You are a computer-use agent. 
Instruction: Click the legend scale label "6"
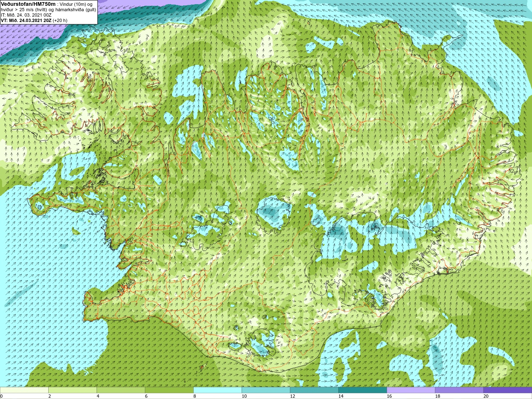click(146, 396)
